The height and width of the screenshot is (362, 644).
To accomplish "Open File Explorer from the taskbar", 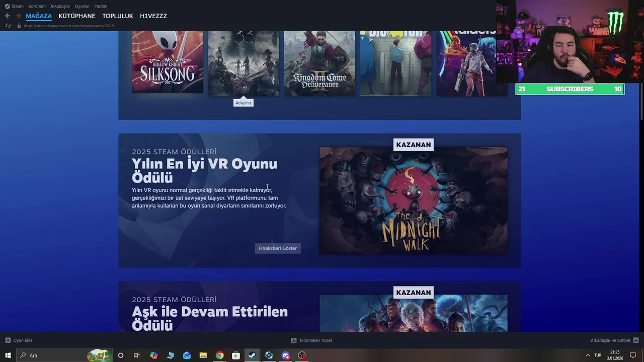I will pos(203,355).
